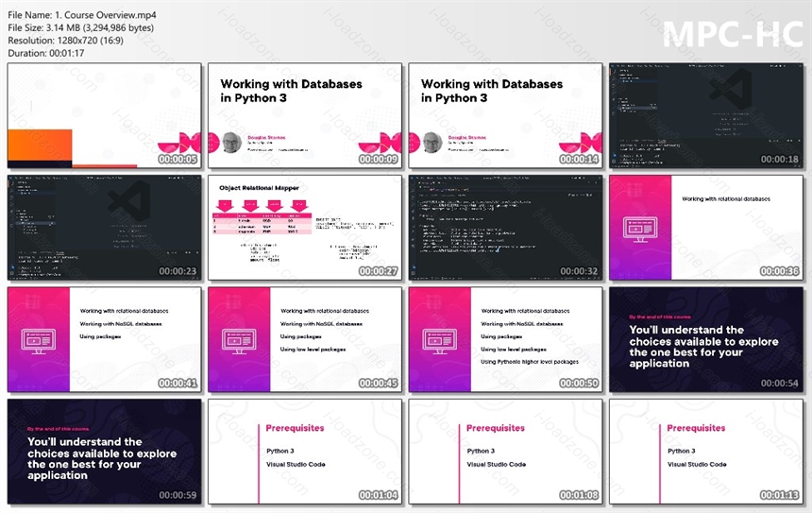
Task: Select the Prerequisites thumbnail at 00:01:08
Action: (505, 452)
